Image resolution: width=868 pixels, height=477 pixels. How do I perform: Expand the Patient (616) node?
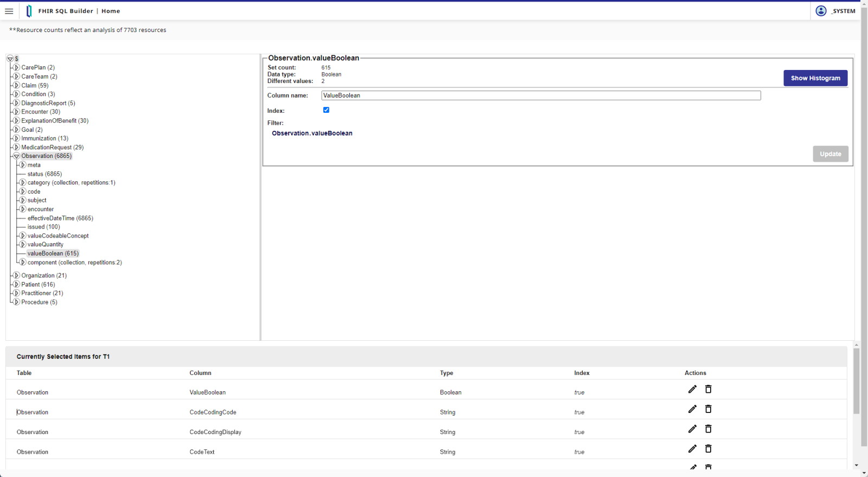click(x=16, y=284)
